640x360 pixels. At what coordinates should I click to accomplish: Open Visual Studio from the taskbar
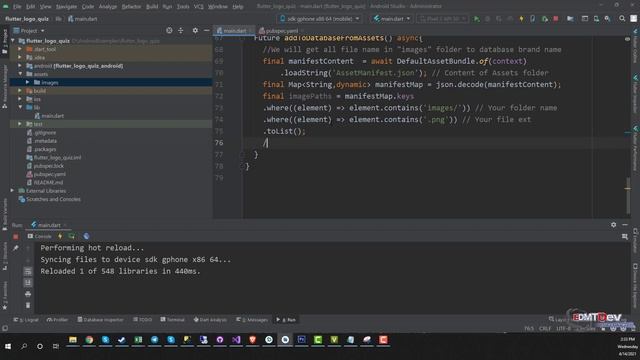(x=236, y=340)
